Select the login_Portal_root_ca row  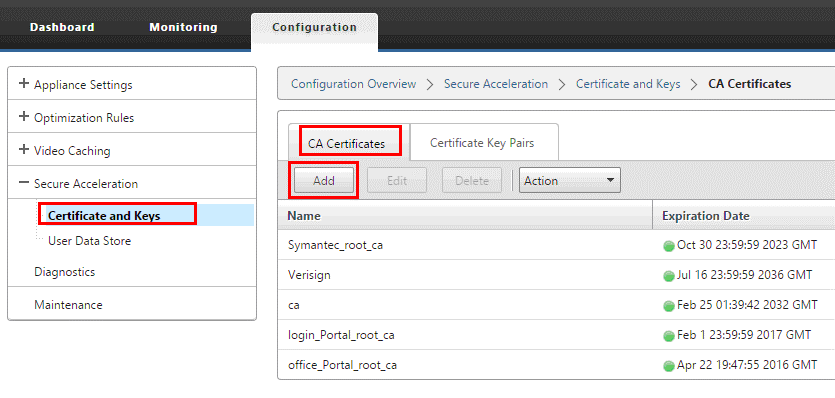click(556, 335)
